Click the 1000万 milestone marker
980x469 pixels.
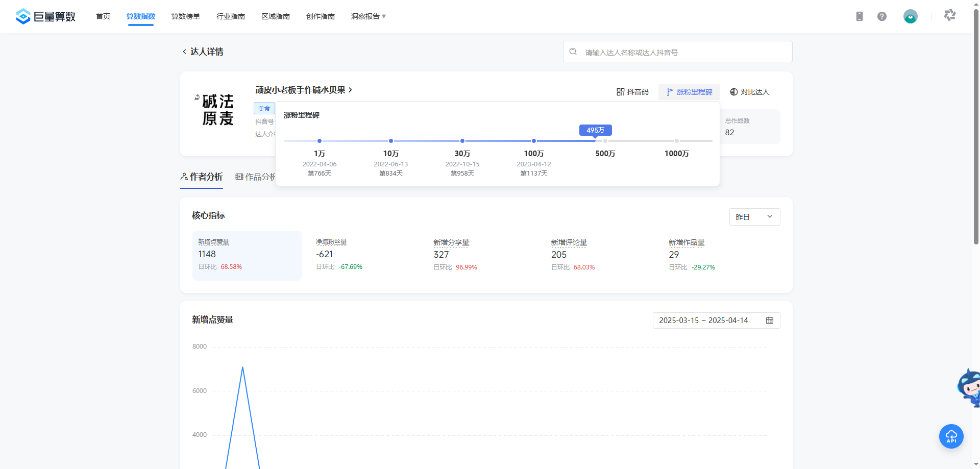click(677, 141)
